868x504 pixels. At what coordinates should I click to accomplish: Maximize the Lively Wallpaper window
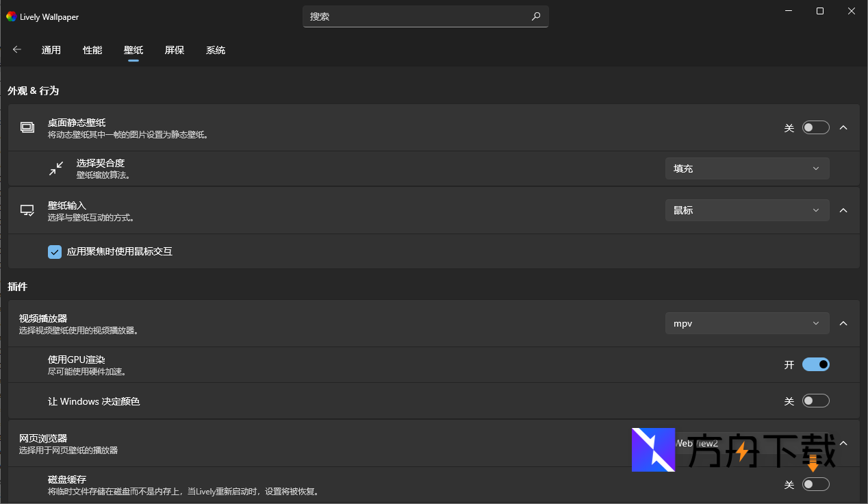click(819, 11)
